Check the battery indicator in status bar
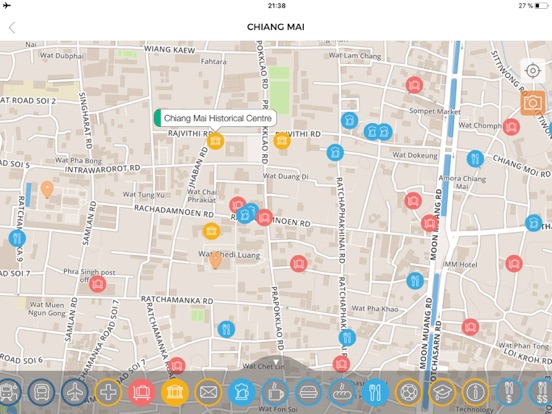Screen dimensions: 552x414 click(x=541, y=6)
